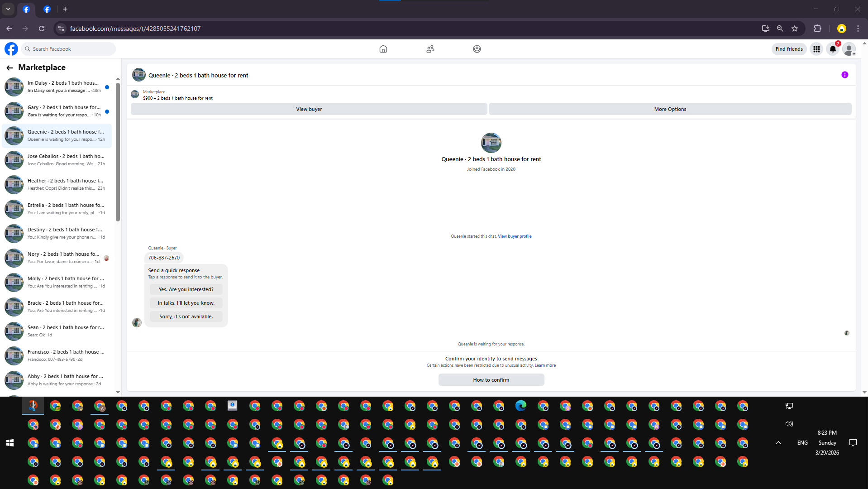Show hidden system tray icons

click(778, 443)
